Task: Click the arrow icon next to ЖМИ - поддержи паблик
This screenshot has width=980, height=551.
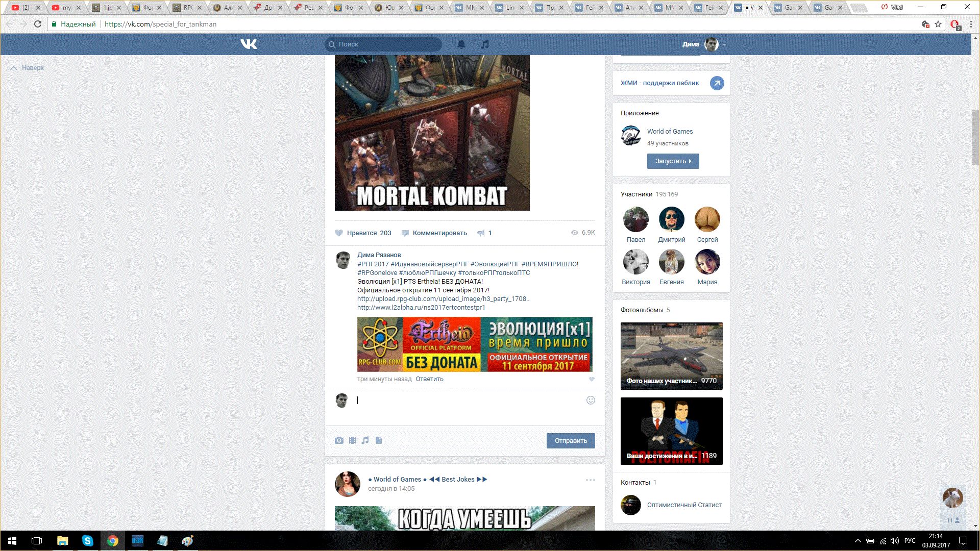Action: [x=717, y=83]
